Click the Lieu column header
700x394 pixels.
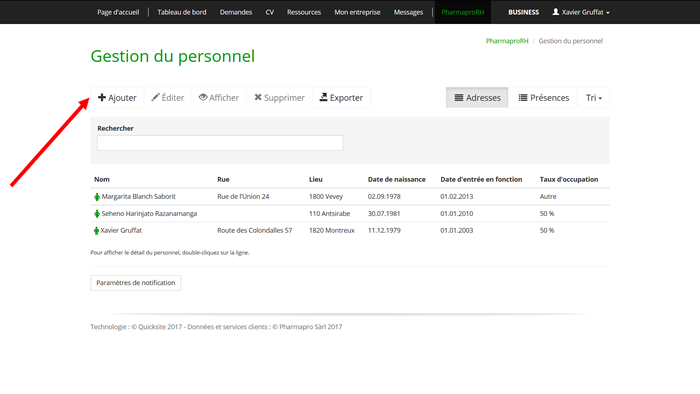[316, 179]
